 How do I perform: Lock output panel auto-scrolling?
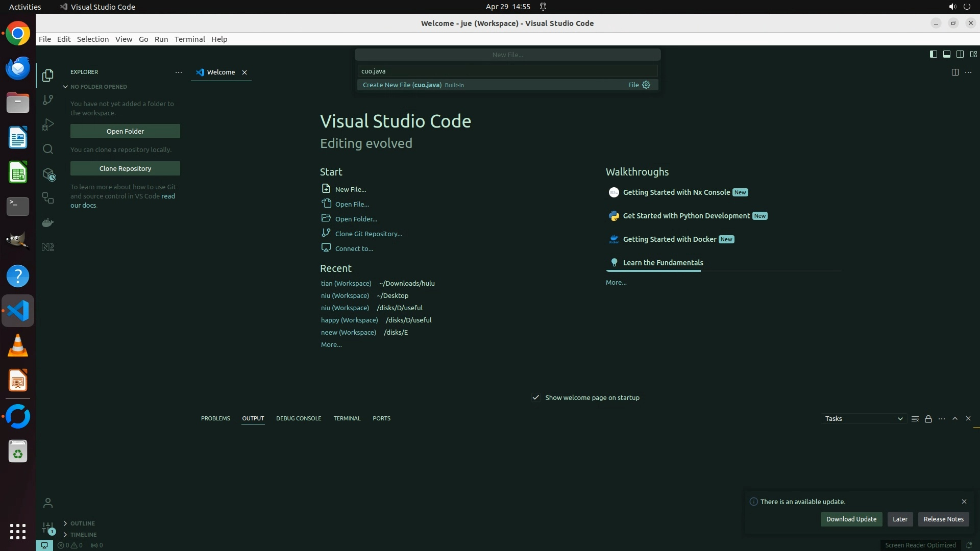coord(928,419)
